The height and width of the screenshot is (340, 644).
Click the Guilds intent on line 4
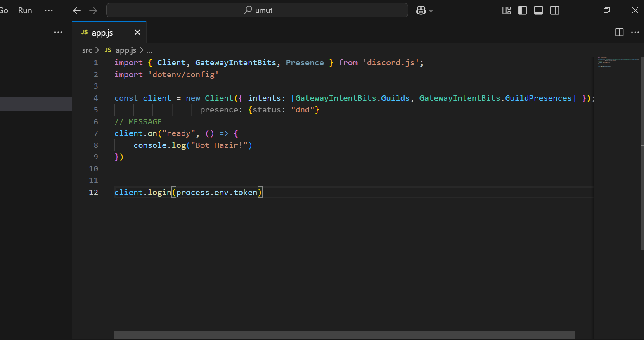(x=395, y=98)
